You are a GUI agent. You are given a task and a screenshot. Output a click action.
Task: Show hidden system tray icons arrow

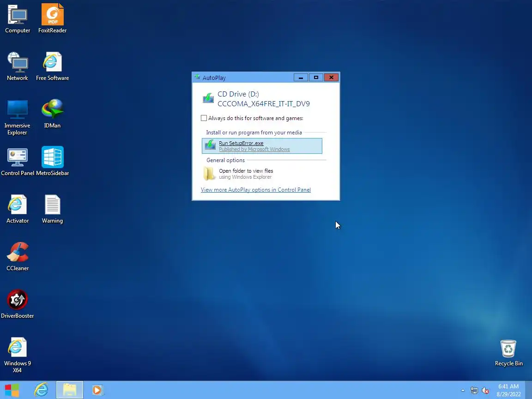coord(463,391)
